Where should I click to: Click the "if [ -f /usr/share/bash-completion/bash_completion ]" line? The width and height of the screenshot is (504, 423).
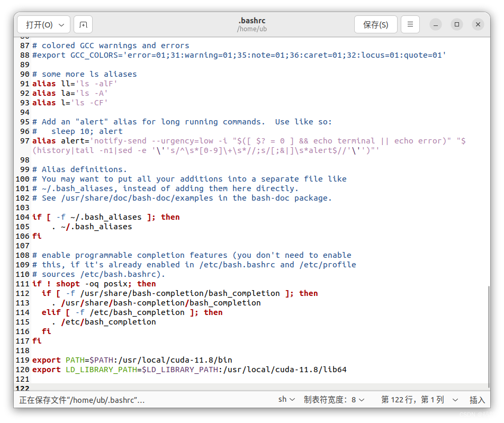click(x=179, y=293)
